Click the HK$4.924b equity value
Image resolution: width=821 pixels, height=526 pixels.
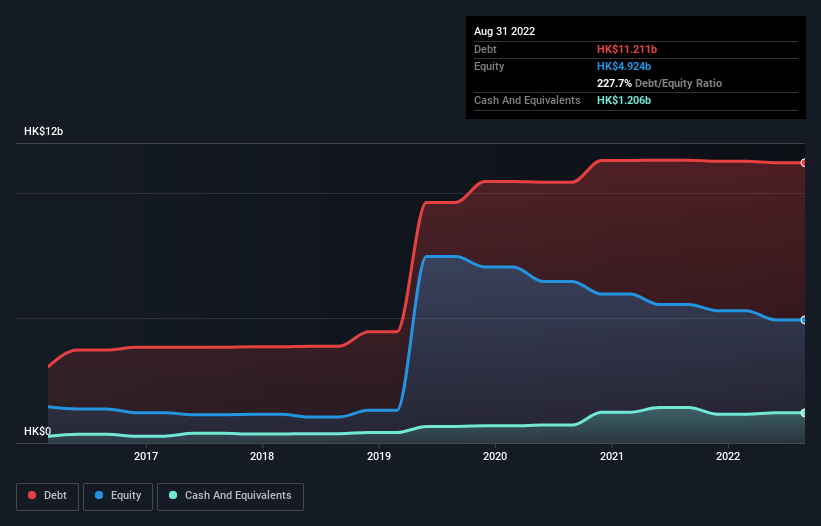tap(624, 66)
